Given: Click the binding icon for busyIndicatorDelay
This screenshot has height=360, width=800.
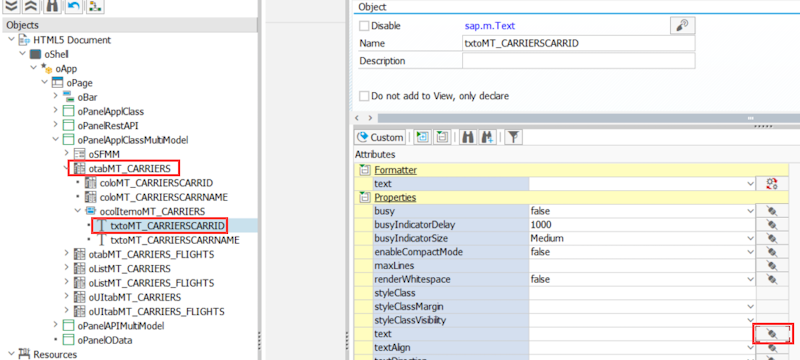Looking at the screenshot, I should pos(772,225).
